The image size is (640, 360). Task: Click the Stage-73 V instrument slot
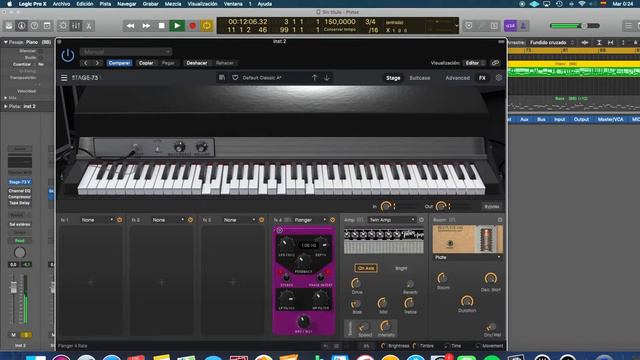coord(20,182)
